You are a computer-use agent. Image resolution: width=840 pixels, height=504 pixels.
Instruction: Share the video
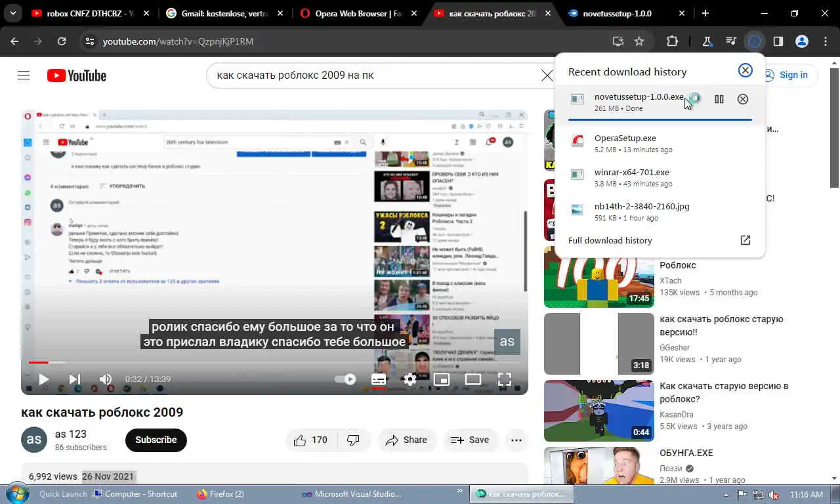click(x=407, y=440)
